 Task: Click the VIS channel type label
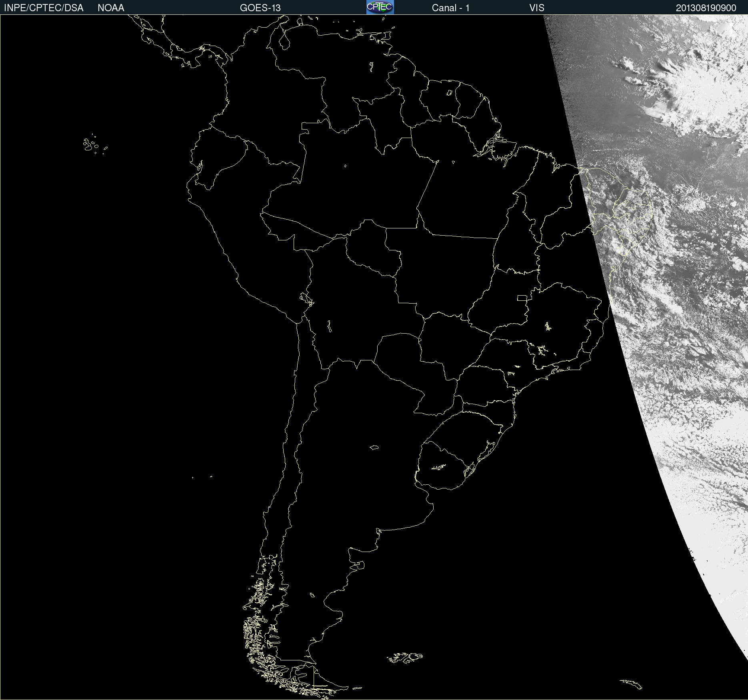point(536,8)
